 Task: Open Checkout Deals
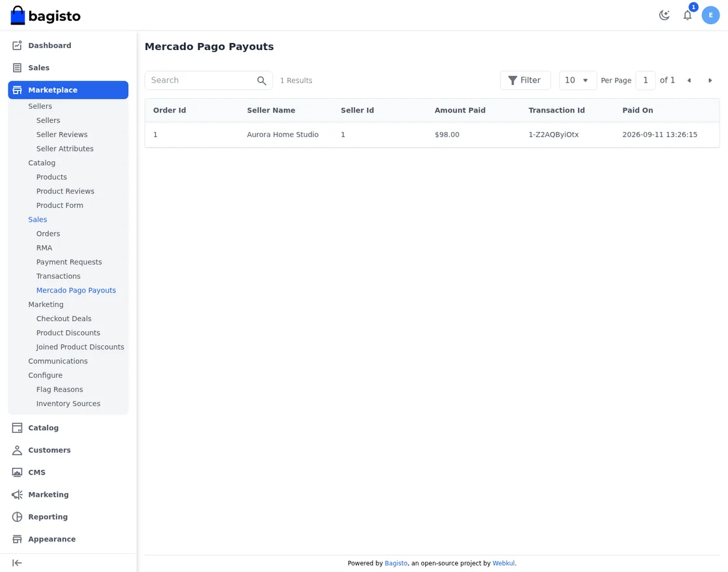click(64, 318)
